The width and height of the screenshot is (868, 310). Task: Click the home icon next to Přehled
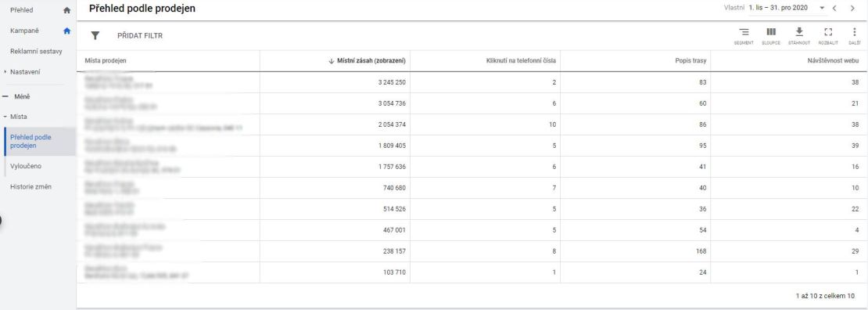67,10
